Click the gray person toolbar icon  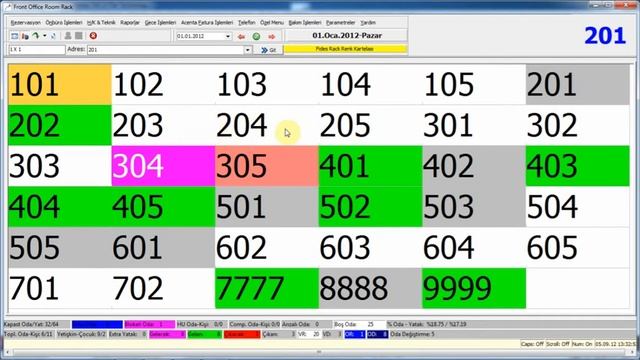[68, 36]
